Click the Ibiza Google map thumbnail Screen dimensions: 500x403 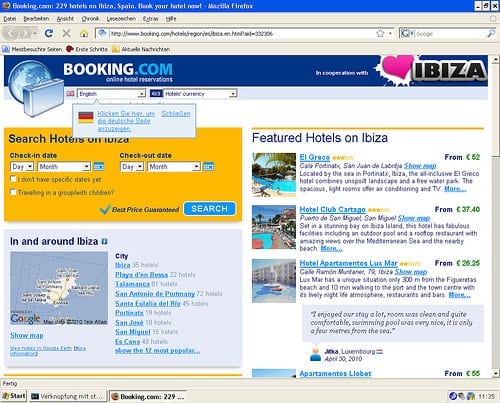[x=59, y=288]
